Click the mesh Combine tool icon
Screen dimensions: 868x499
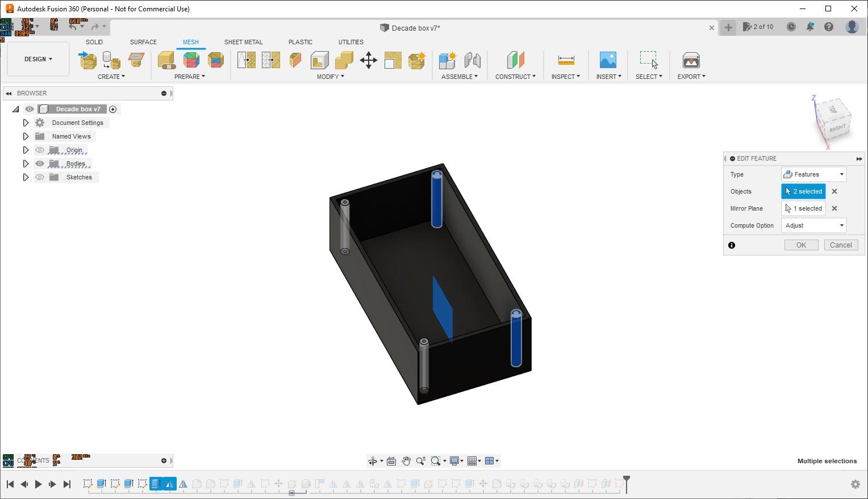tap(344, 60)
